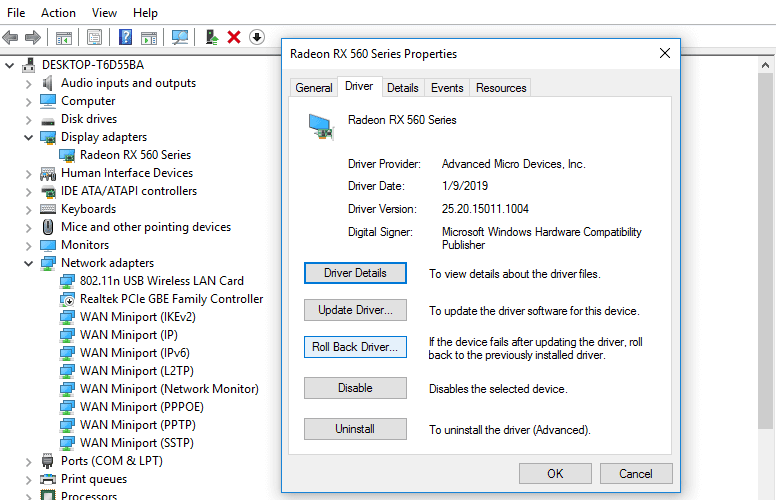776x500 pixels.
Task: Expand the Audio inputs and outputs node
Action: point(28,84)
